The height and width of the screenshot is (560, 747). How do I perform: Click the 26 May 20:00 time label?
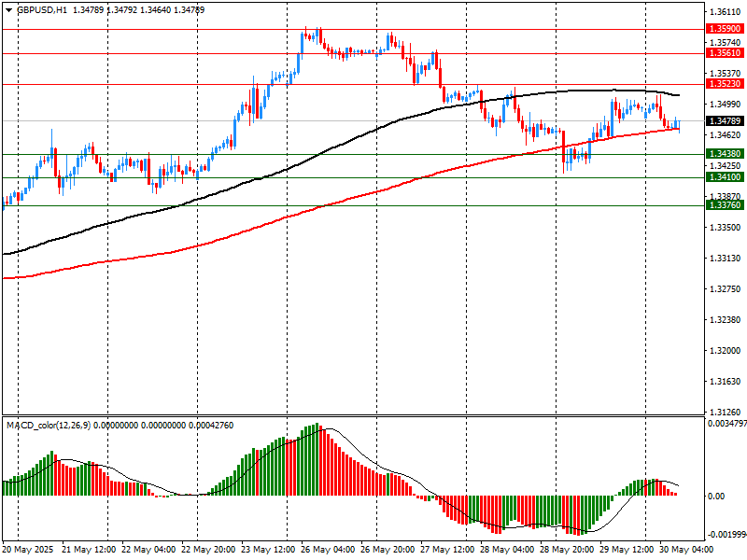click(390, 551)
